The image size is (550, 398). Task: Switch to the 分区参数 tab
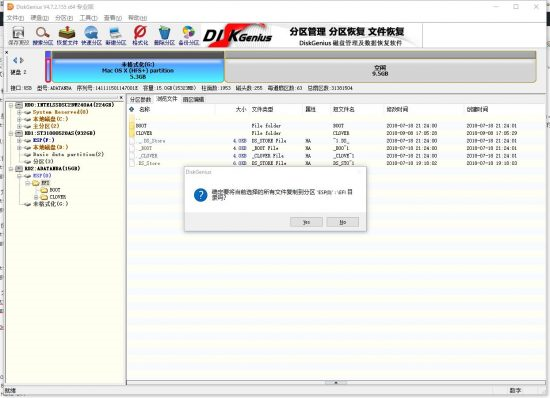(x=140, y=100)
